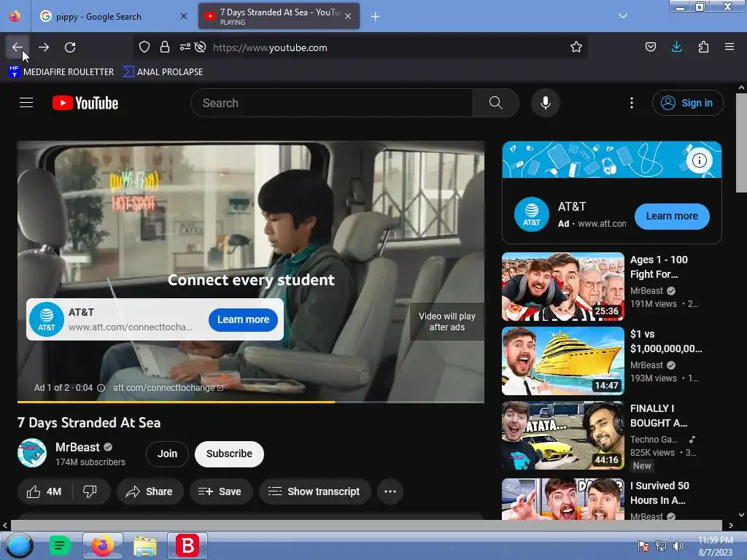The height and width of the screenshot is (560, 747).
Task: Close the pippy Google Search tab
Action: (184, 16)
